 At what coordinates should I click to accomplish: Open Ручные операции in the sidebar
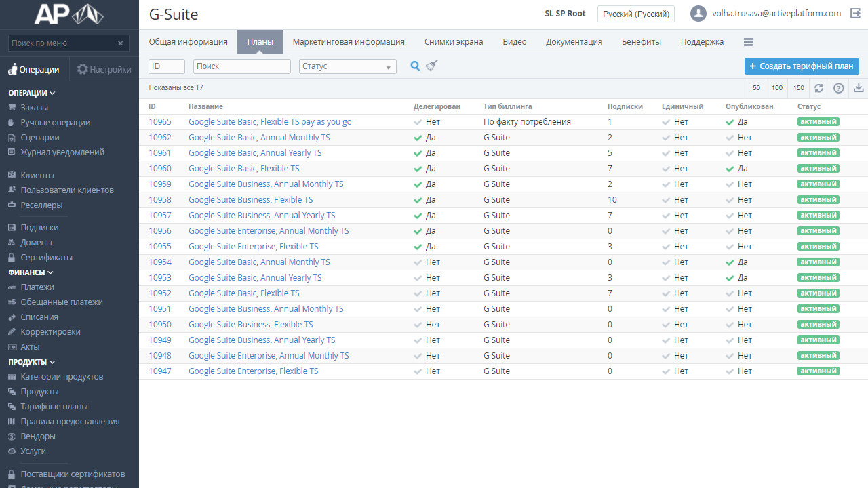[55, 123]
